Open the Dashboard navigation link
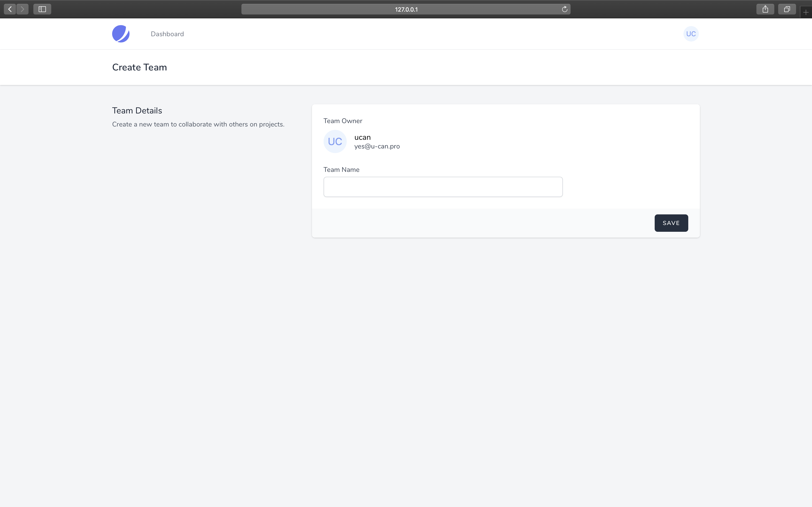Image resolution: width=812 pixels, height=507 pixels. (167, 34)
